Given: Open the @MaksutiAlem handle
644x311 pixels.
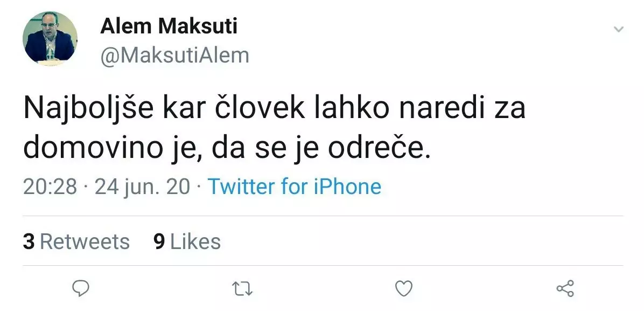Looking at the screenshot, I should click(174, 55).
